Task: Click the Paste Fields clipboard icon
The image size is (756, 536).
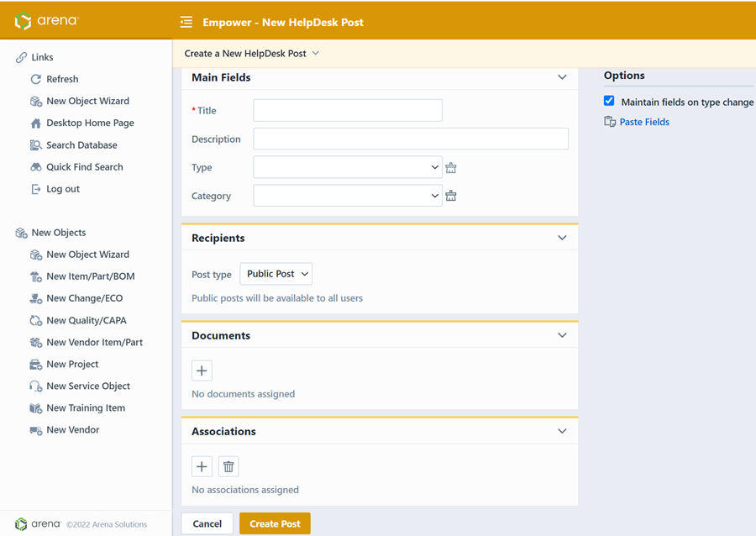Action: coord(610,122)
